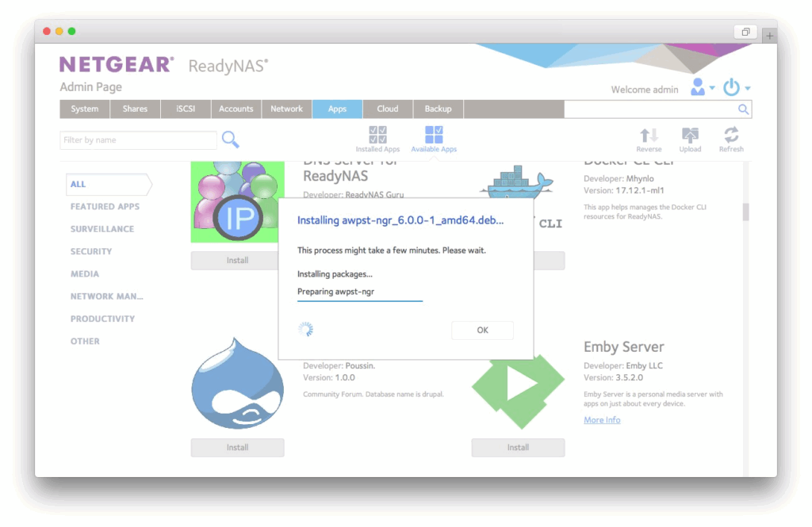The height and width of the screenshot is (527, 812).
Task: Open More Info link for Emby Server
Action: tap(602, 420)
